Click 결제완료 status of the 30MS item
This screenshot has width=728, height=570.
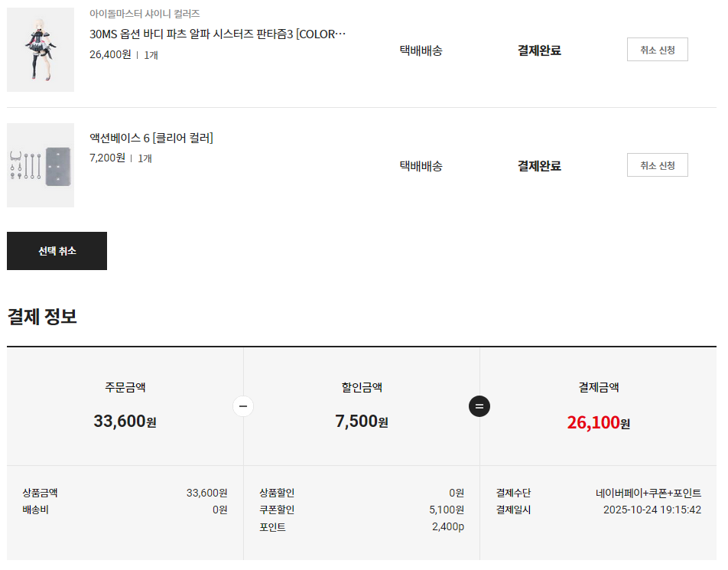coord(539,50)
